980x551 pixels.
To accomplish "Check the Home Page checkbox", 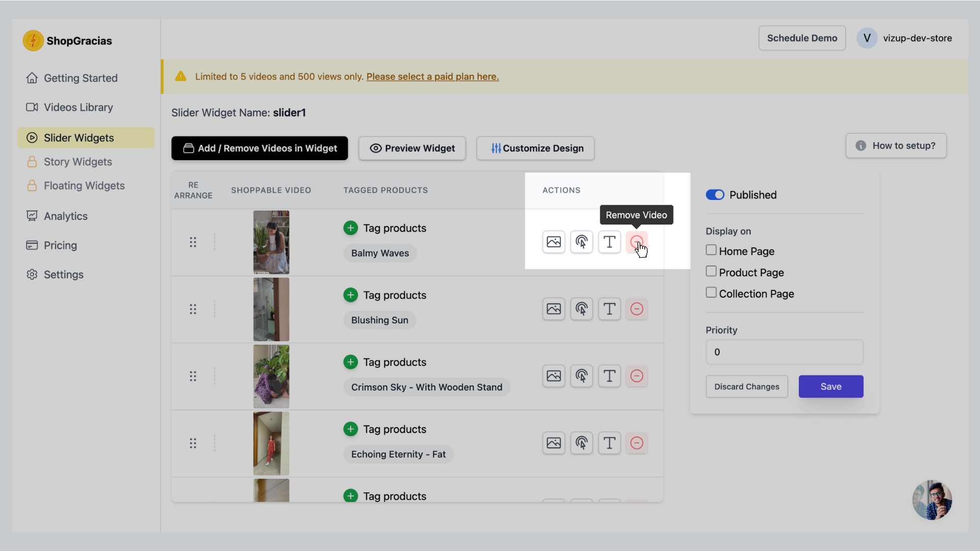I will click(711, 250).
